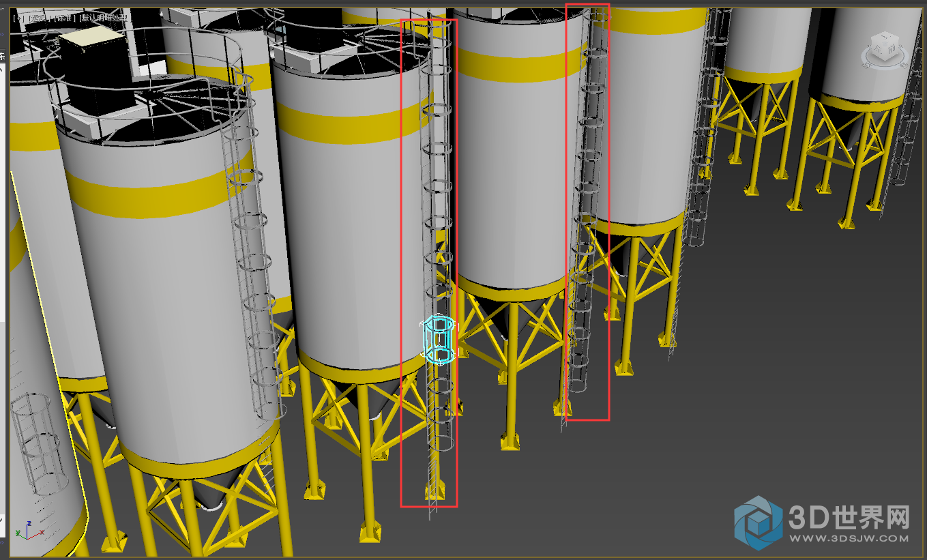Click the ViewCube 左 (left) face
The height and width of the screenshot is (560, 927).
(x=878, y=49)
